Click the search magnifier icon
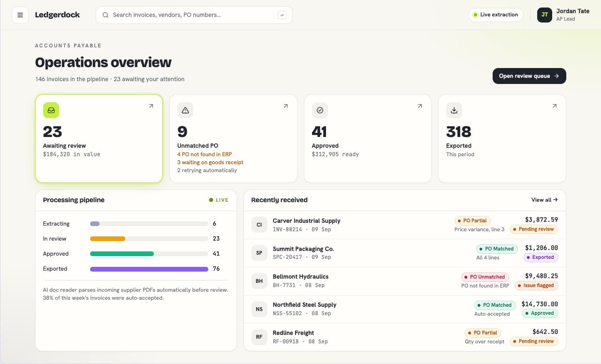 click(x=106, y=15)
